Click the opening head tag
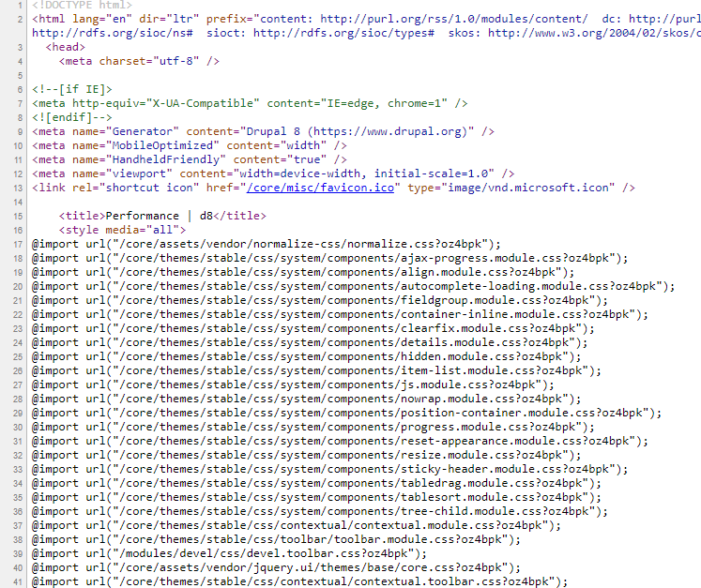The image size is (701, 588). point(66,47)
